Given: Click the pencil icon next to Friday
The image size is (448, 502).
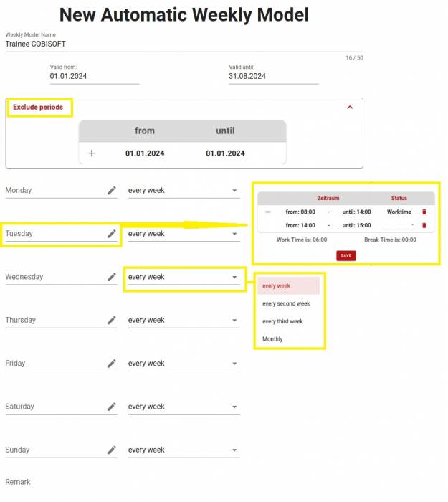Looking at the screenshot, I should (112, 364).
